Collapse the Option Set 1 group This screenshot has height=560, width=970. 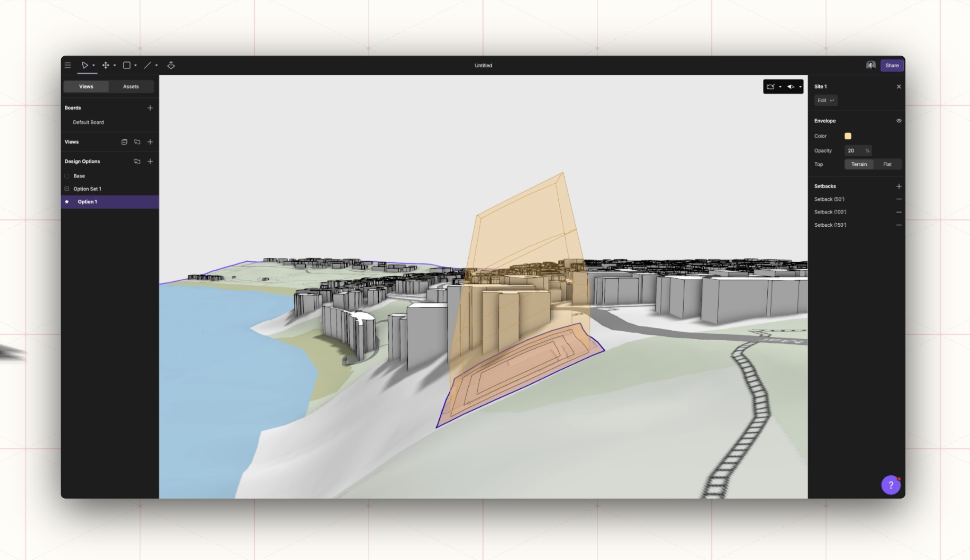(67, 189)
